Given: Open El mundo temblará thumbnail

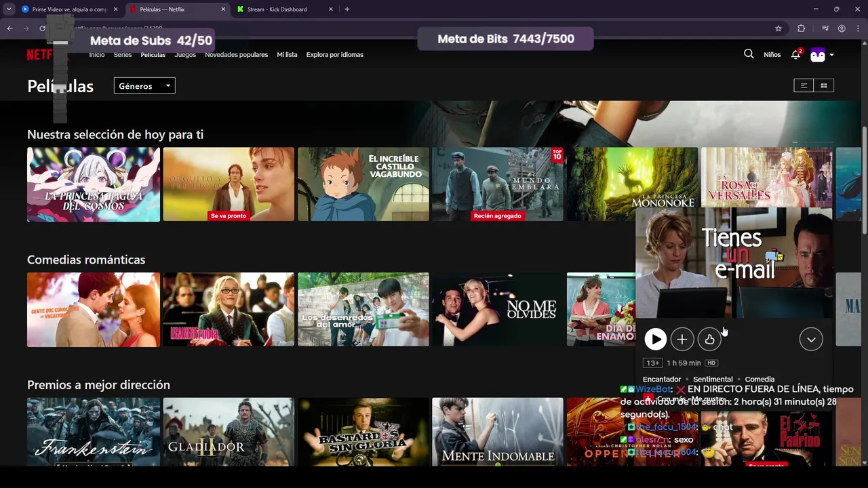Looking at the screenshot, I should point(498,184).
